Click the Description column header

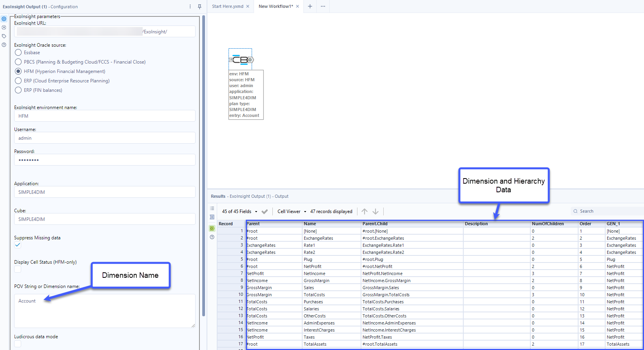(x=497, y=224)
